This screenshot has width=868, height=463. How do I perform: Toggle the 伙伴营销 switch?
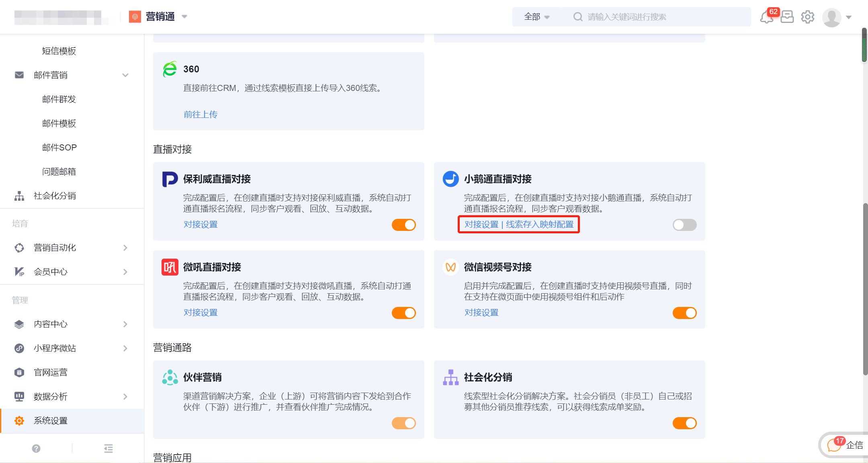click(x=404, y=423)
